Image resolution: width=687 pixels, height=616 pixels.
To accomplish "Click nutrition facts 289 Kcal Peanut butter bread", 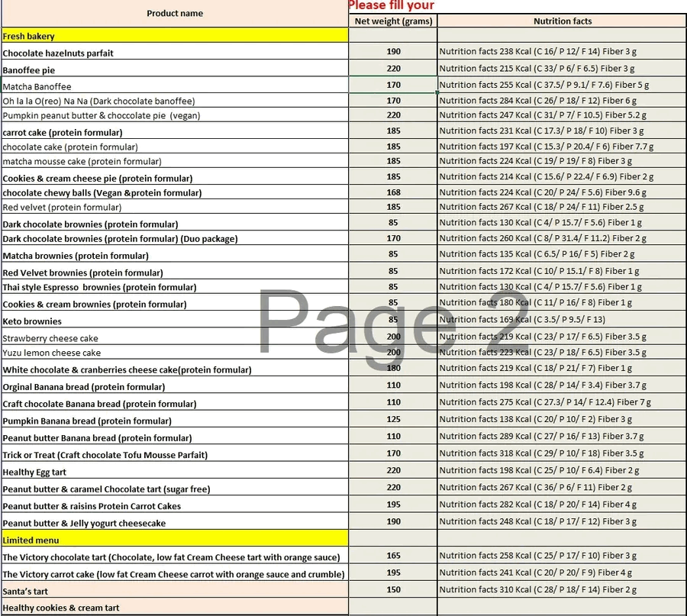I will tap(562, 437).
